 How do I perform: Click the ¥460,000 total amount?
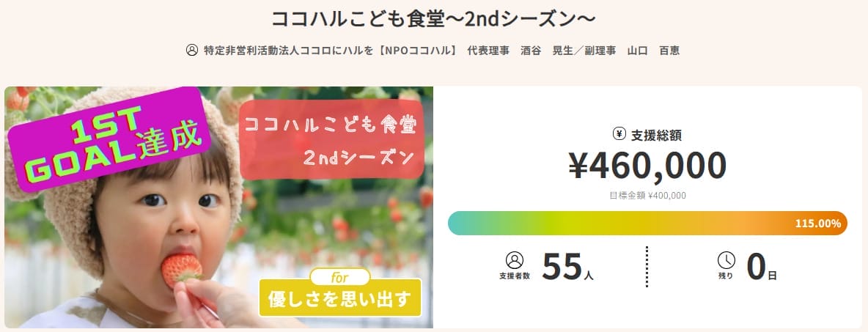pyautogui.click(x=647, y=166)
